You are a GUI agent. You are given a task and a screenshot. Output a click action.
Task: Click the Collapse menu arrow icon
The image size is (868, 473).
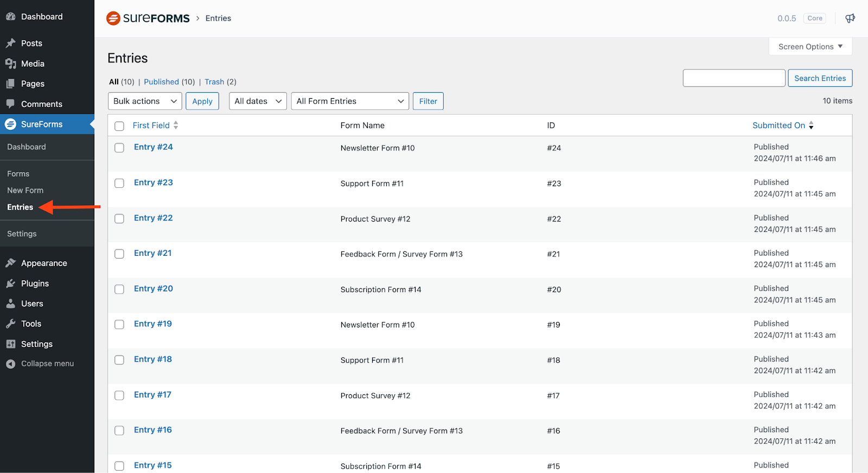pyautogui.click(x=10, y=364)
